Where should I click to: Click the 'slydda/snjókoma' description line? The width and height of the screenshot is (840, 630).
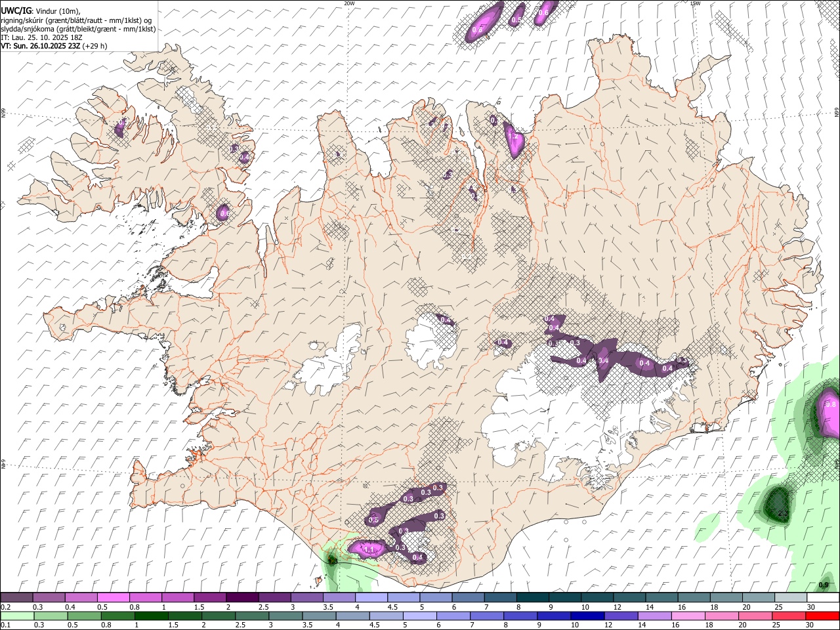pyautogui.click(x=78, y=29)
